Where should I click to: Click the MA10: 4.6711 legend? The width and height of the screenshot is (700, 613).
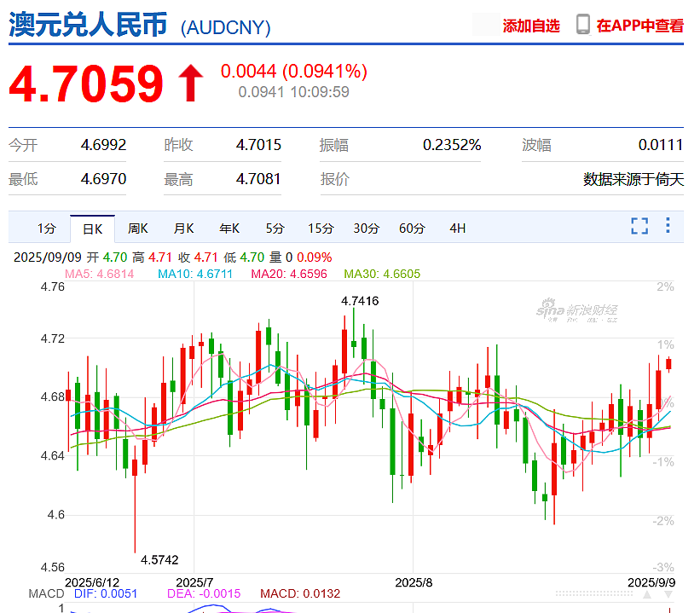(195, 274)
